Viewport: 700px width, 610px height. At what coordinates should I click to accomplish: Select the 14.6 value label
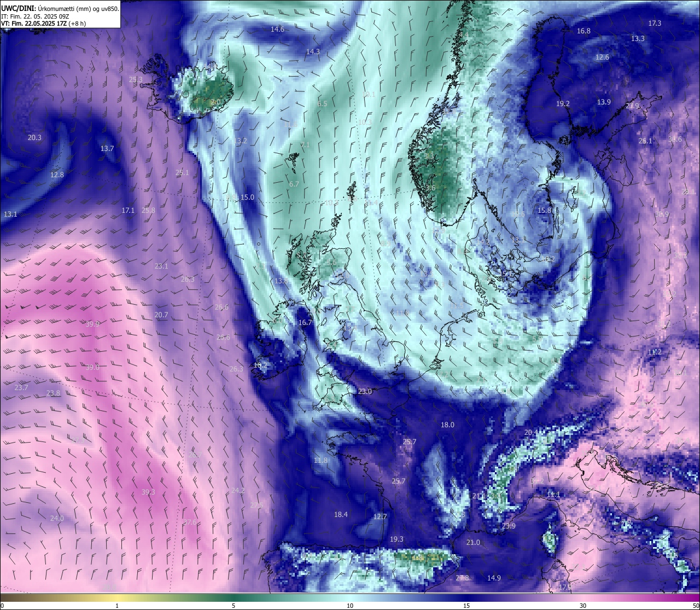coord(277,29)
